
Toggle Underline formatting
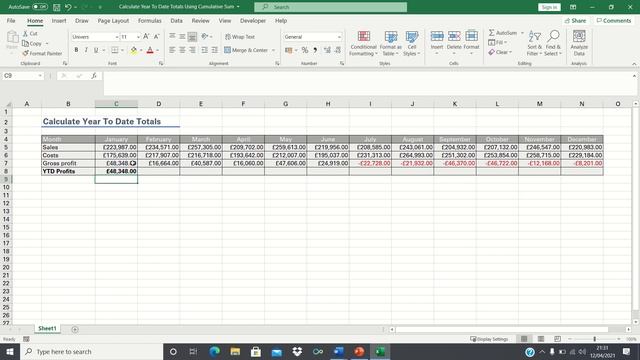[x=96, y=50]
